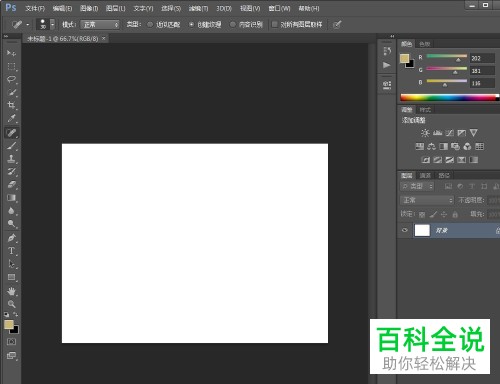Select the Gradient tool
Viewport: 500px width, 384px height.
pyautogui.click(x=11, y=198)
